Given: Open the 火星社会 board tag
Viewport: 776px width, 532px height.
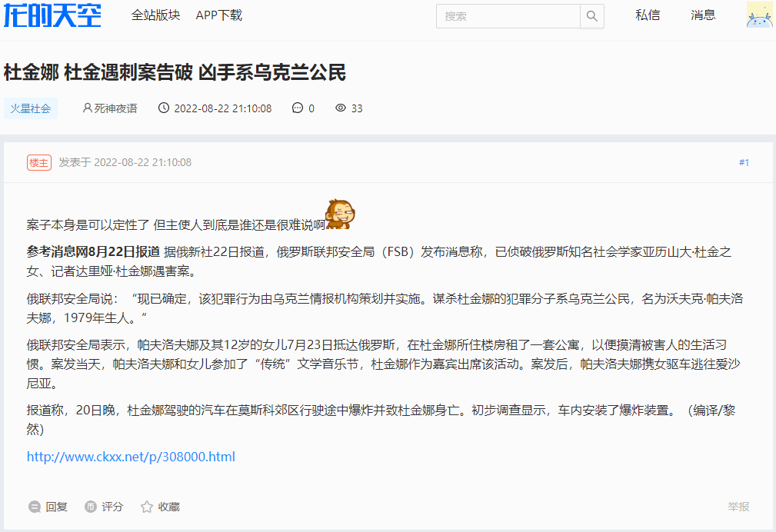Looking at the screenshot, I should [x=31, y=108].
